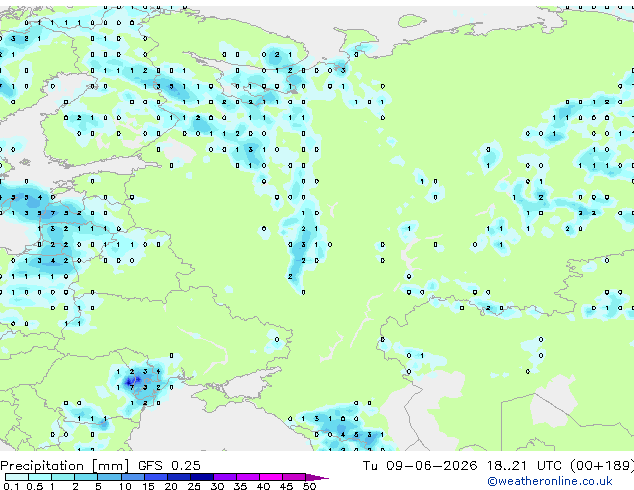Click the '25' legend scale label
This screenshot has width=634, height=490.
click(x=194, y=486)
